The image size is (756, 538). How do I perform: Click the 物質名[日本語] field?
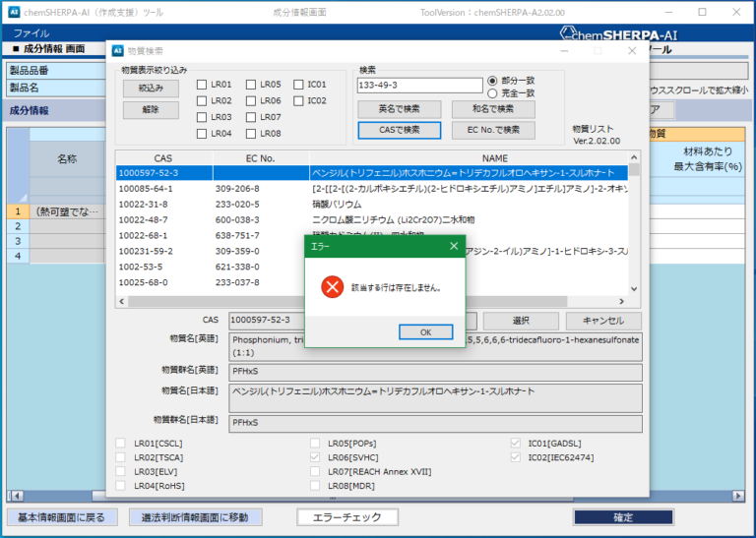[435, 397]
